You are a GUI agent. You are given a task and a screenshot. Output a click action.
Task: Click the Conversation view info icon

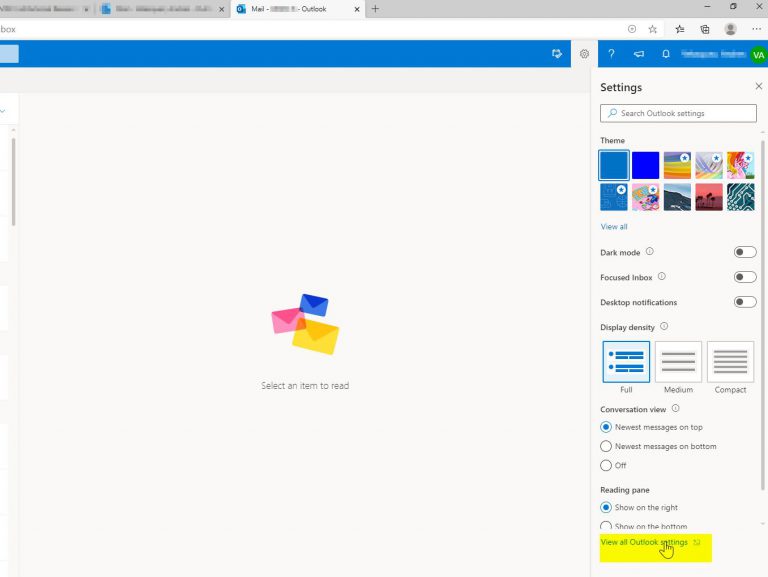(675, 409)
